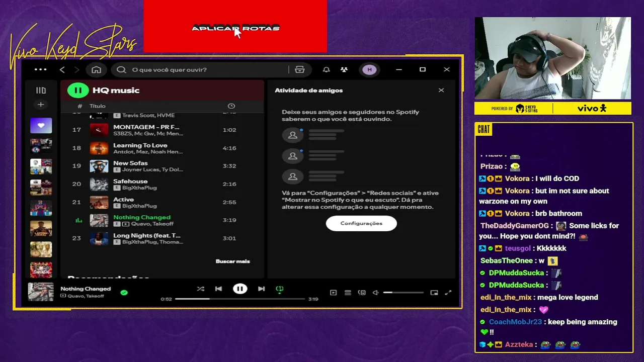
Task: Open the Spotify three-dots menu
Action: tap(41, 69)
